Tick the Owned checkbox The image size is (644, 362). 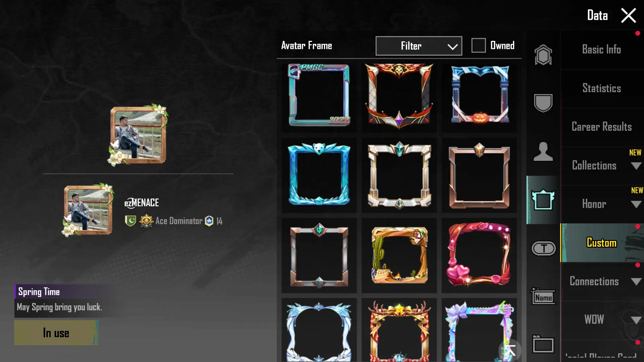pyautogui.click(x=479, y=45)
